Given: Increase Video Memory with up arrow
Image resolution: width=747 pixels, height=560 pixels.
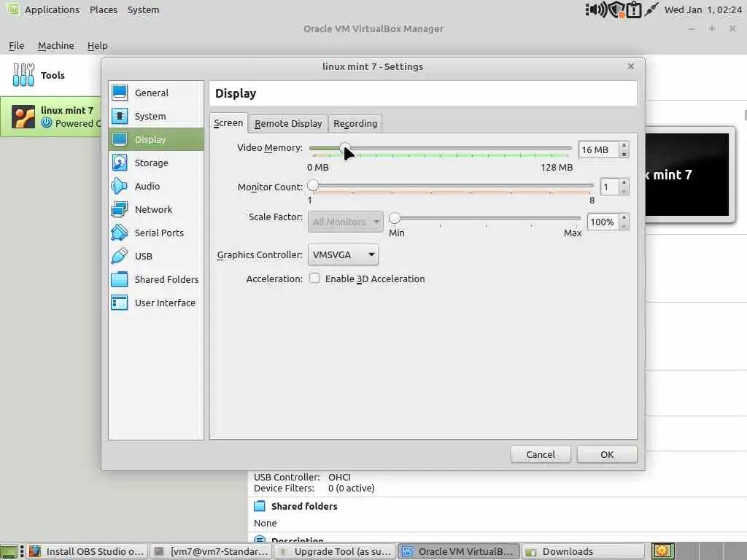Looking at the screenshot, I should coord(624,145).
